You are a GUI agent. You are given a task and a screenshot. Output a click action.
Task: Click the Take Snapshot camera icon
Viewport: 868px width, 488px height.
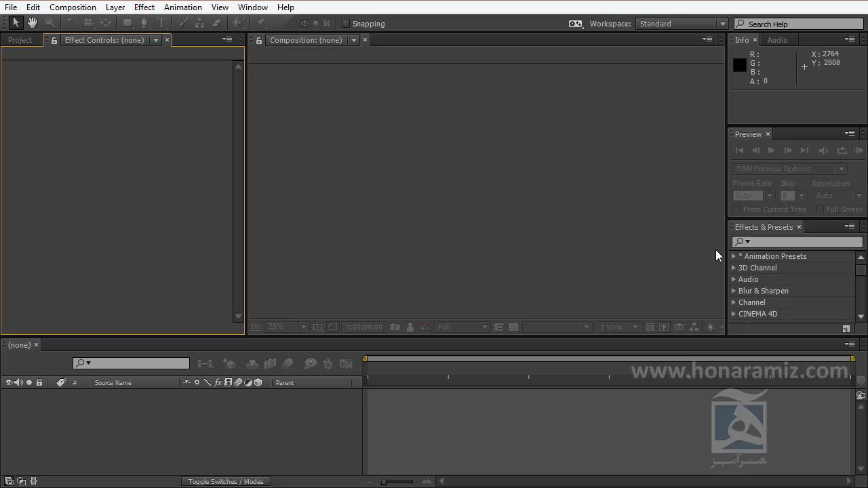395,327
